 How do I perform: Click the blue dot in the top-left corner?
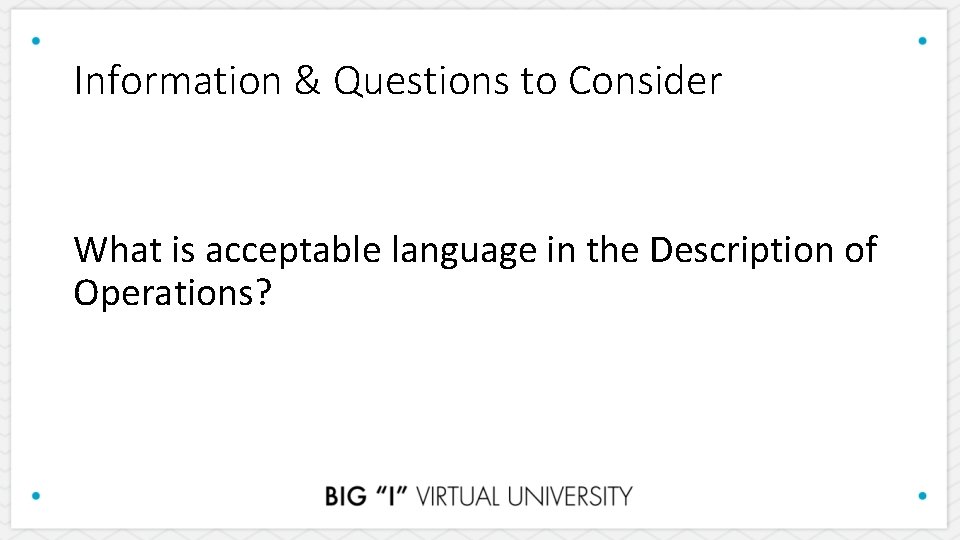tap(37, 41)
